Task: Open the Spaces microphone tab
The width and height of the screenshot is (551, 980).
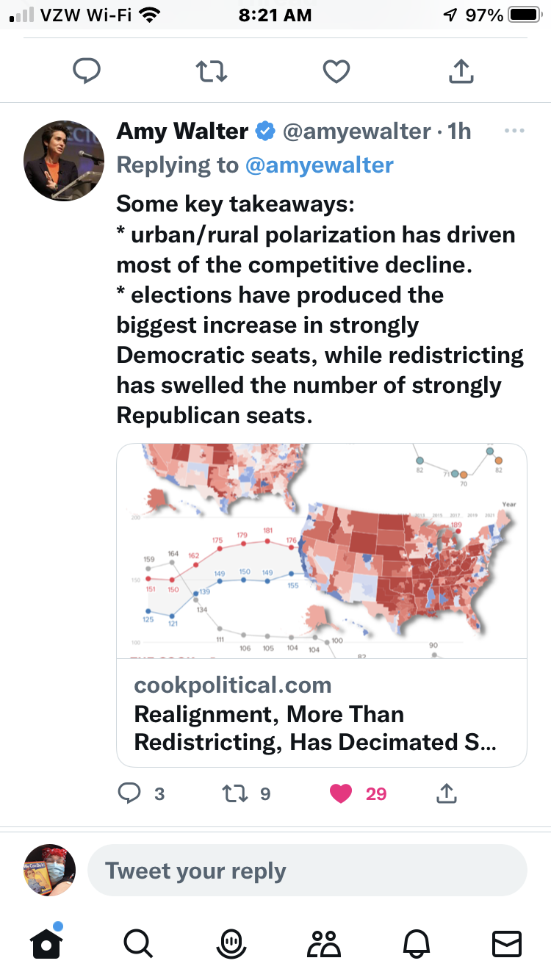Action: click(231, 943)
